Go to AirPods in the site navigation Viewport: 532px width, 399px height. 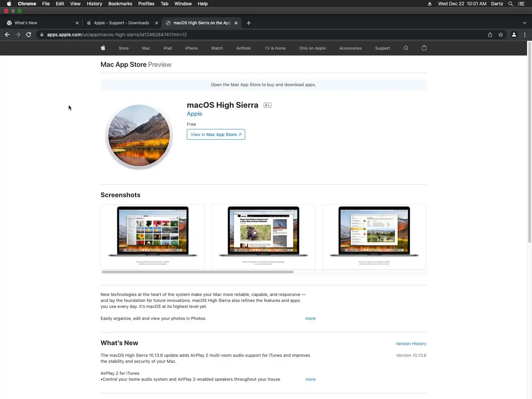click(243, 48)
